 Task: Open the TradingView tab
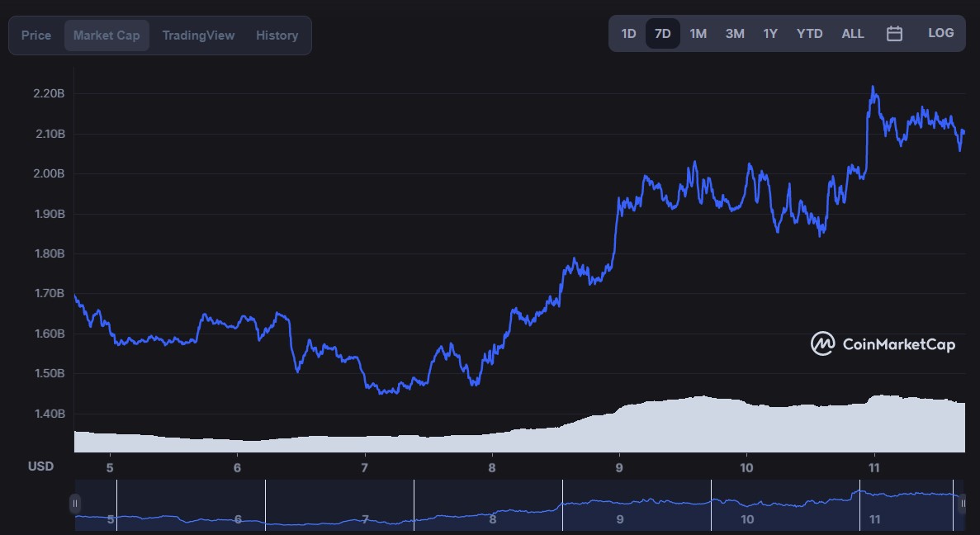pos(198,36)
